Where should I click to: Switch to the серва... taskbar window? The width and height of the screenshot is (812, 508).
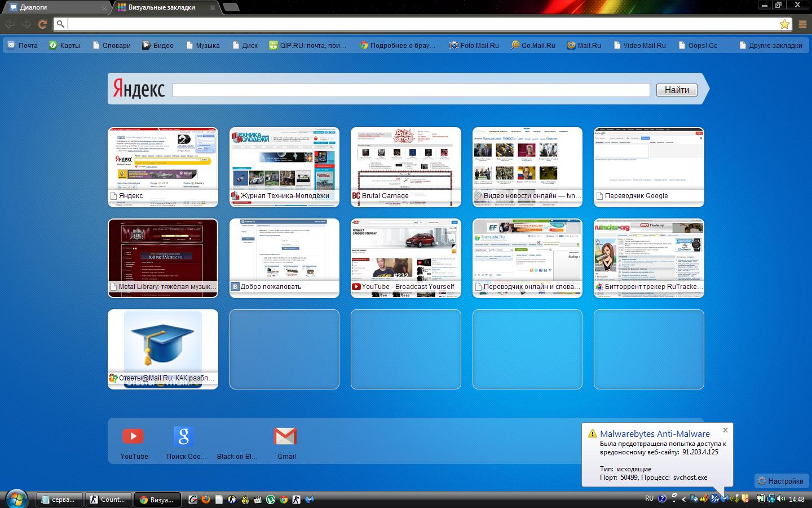[59, 500]
